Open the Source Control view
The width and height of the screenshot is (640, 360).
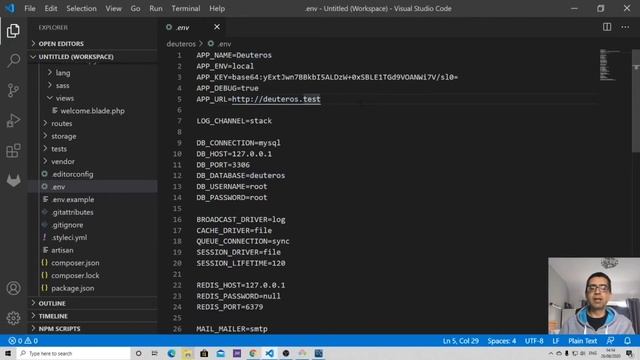pos(13,90)
